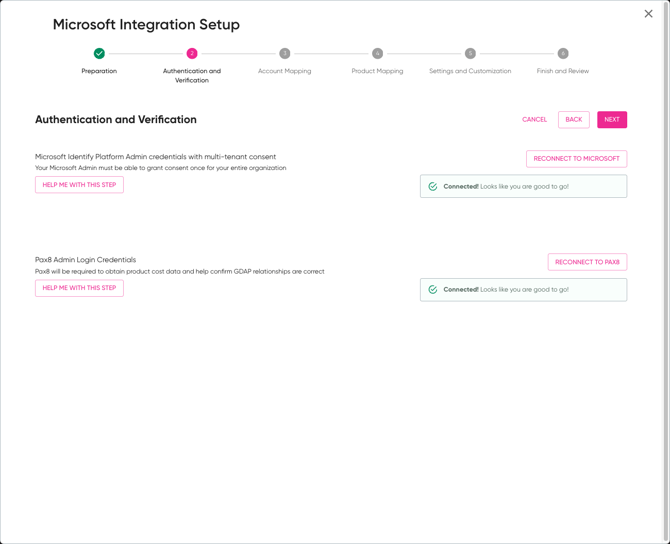
Task: Go back using the Back button
Action: 573,120
